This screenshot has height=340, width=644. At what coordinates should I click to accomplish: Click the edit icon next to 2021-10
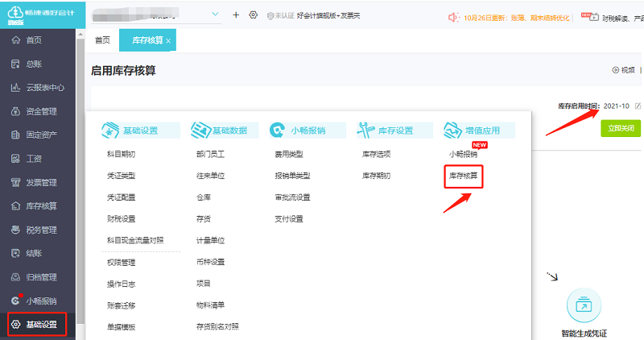(638, 106)
